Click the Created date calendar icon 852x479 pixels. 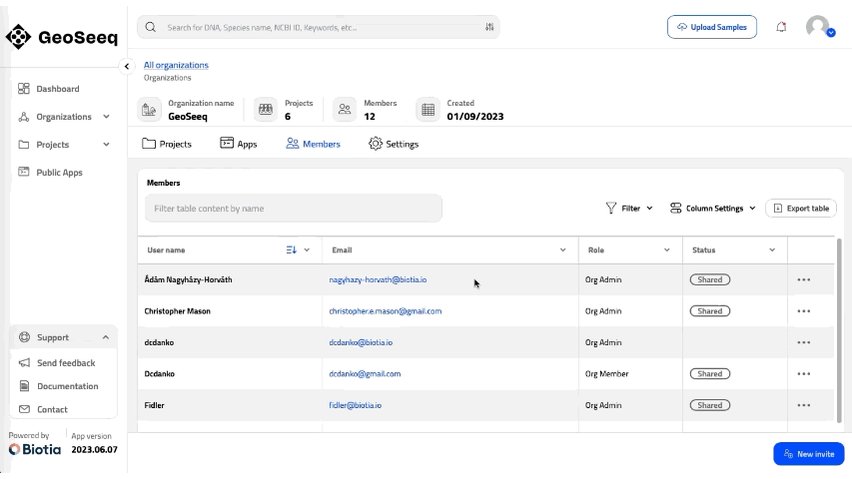tap(428, 110)
